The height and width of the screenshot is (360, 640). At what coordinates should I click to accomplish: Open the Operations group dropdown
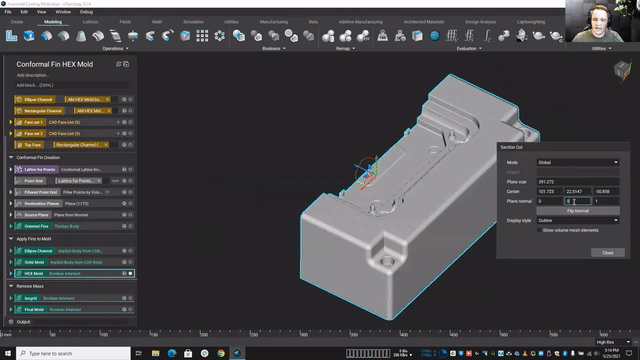coord(116,48)
